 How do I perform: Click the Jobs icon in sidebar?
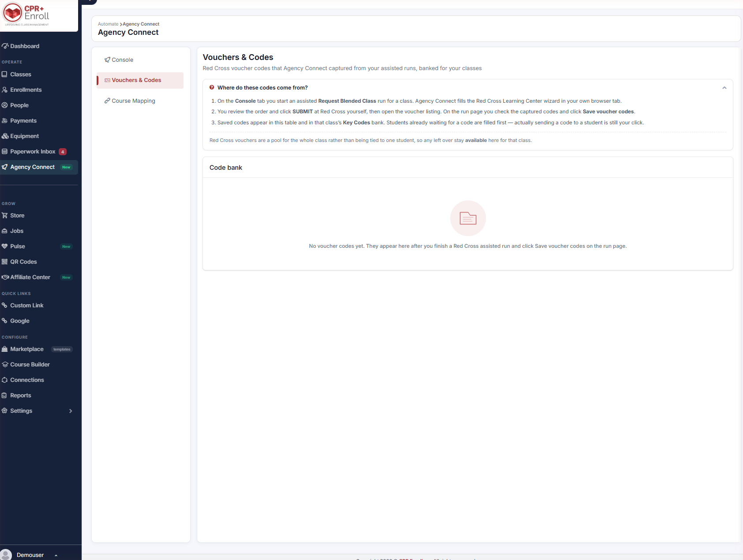pyautogui.click(x=4, y=231)
